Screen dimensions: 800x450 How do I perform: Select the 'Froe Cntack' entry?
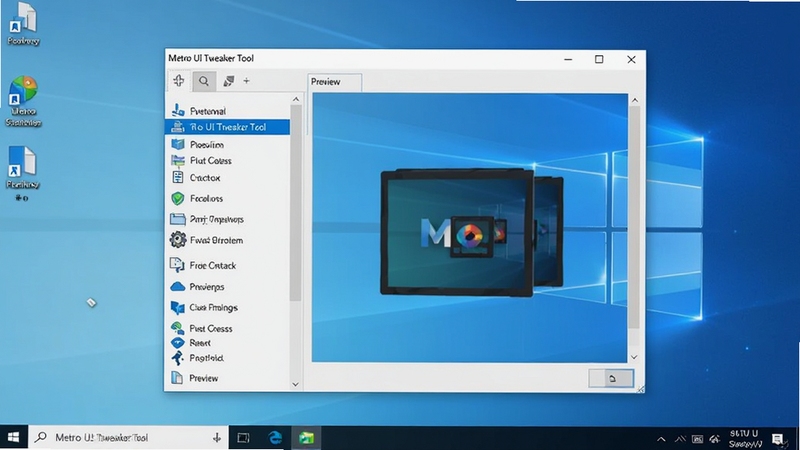(x=213, y=265)
